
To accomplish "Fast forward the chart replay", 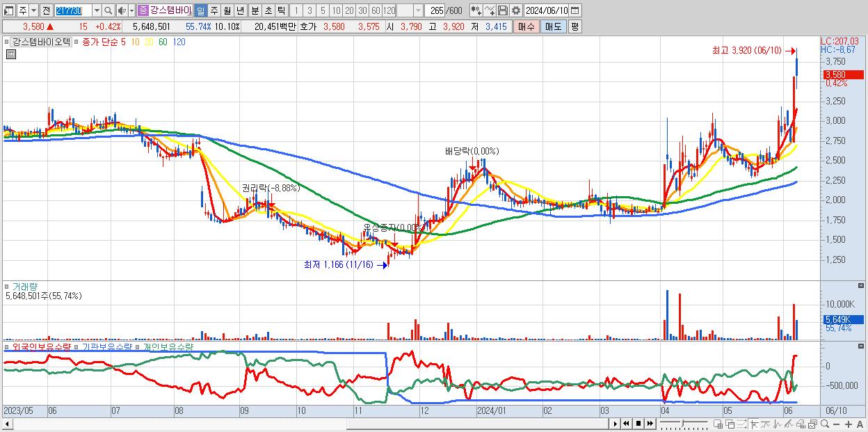I will (x=650, y=424).
